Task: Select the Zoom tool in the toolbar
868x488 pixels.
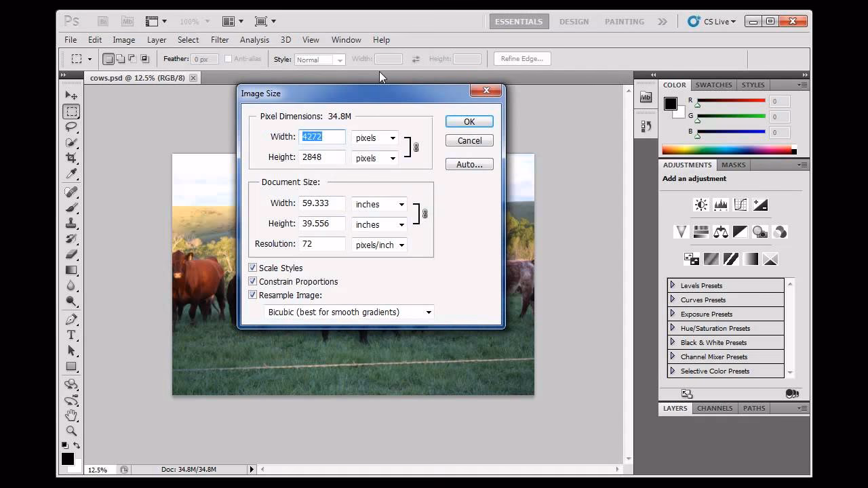Action: point(71,430)
